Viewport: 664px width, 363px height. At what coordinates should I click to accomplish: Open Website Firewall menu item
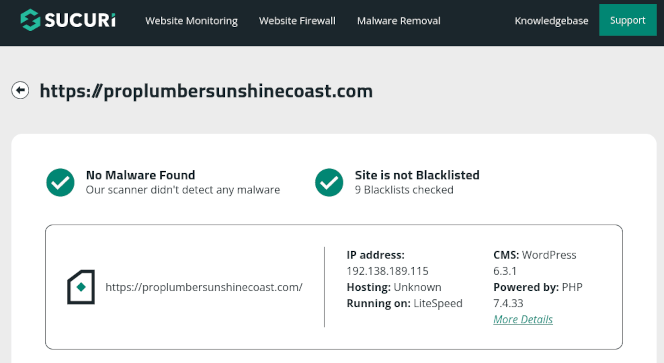(x=297, y=21)
